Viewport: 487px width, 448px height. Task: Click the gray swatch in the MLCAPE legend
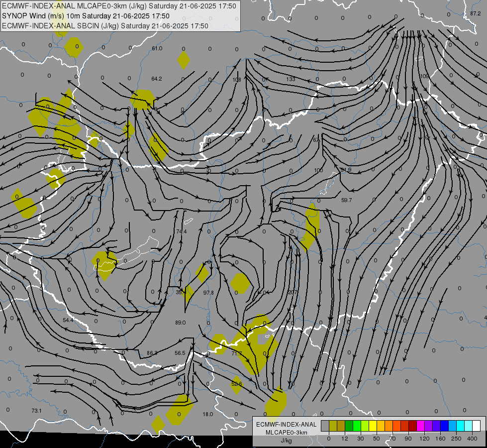click(325, 426)
